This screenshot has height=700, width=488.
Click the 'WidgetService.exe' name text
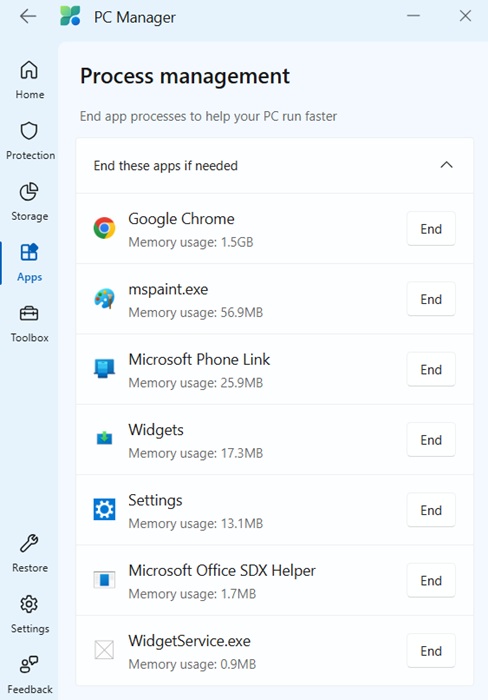pos(189,641)
